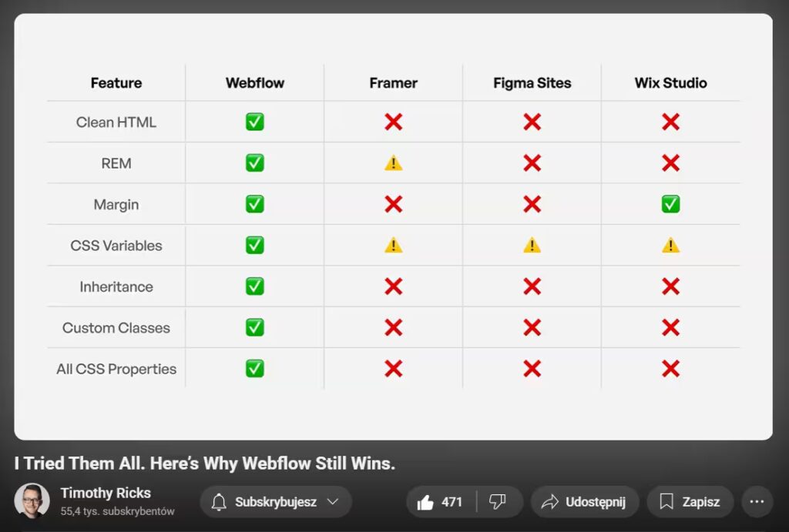Click the warning icon for Framer REM support
Image resolution: width=789 pixels, height=532 pixels.
point(393,162)
